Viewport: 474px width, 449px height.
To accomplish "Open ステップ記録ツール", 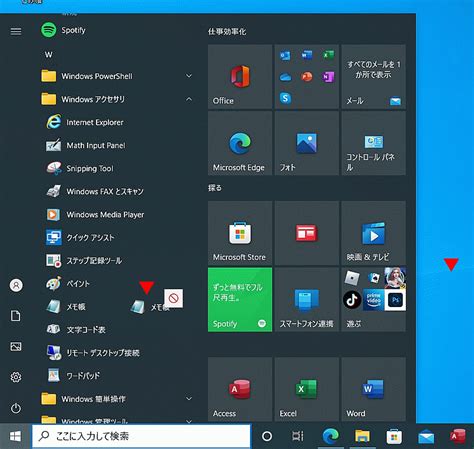I will click(117, 260).
